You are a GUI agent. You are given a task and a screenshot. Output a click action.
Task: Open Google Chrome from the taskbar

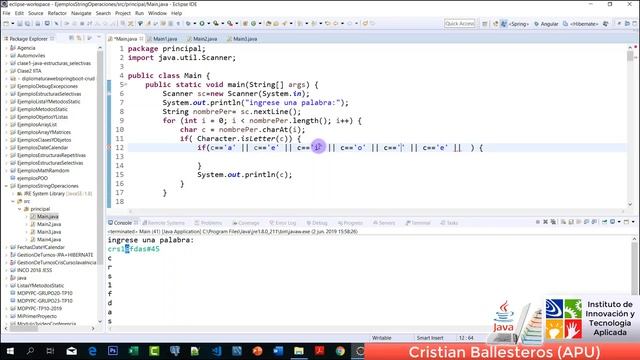pyautogui.click(x=340, y=351)
